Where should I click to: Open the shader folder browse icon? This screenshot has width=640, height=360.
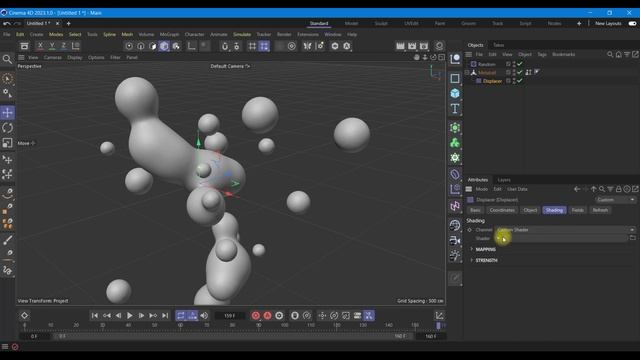tap(633, 238)
